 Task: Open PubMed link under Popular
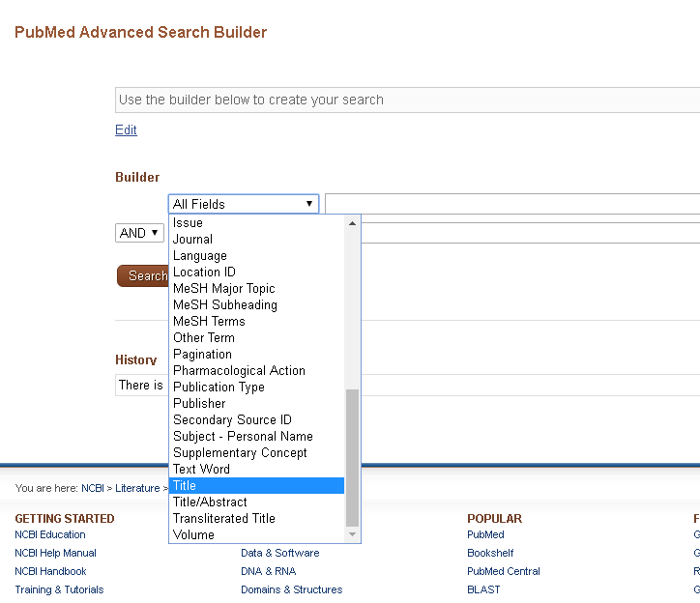coord(485,534)
